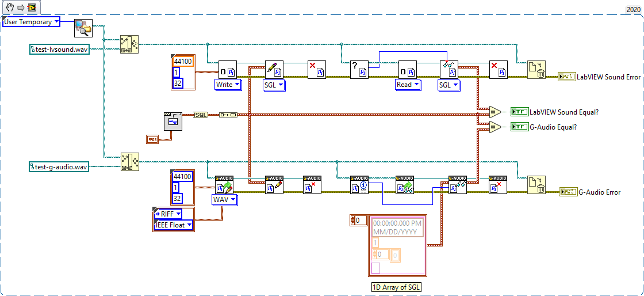Select the upper Build Path node
Viewport: 644px width, 296px height.
[x=129, y=45]
